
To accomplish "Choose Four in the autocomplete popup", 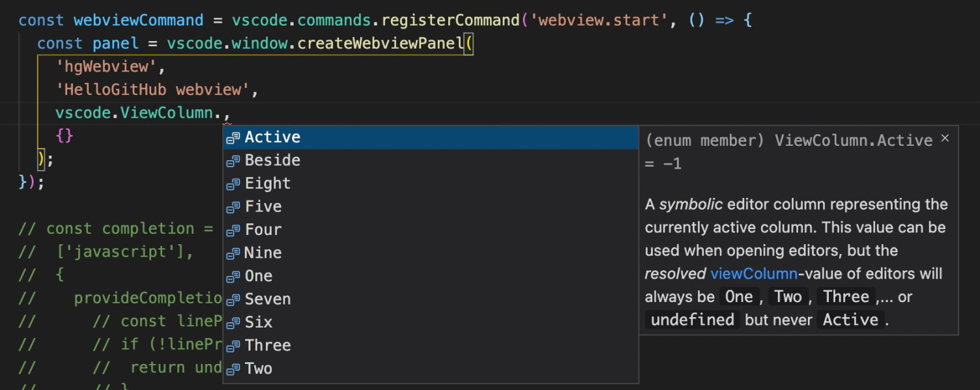I will tap(263, 230).
